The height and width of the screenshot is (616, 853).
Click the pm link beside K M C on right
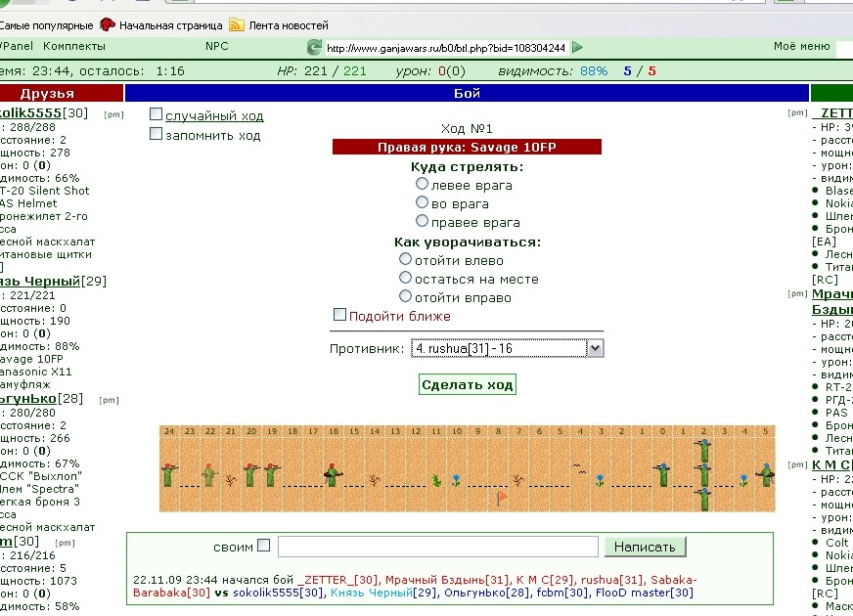tap(797, 464)
